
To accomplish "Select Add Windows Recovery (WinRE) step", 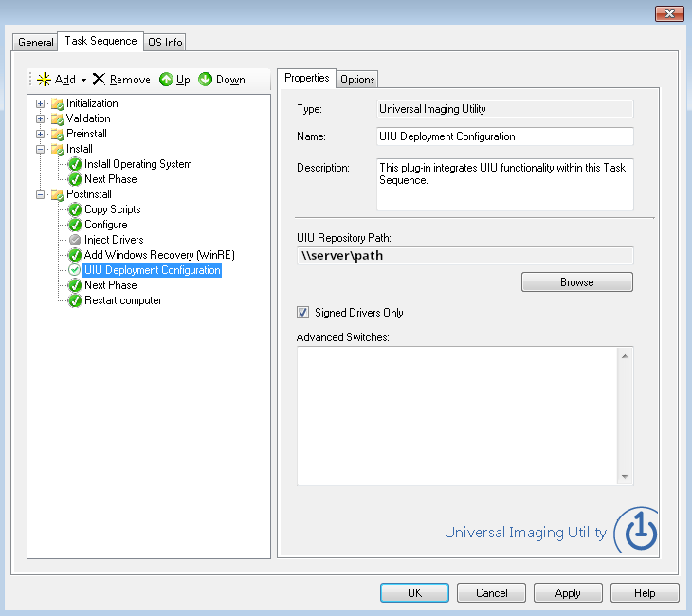I will coord(159,255).
